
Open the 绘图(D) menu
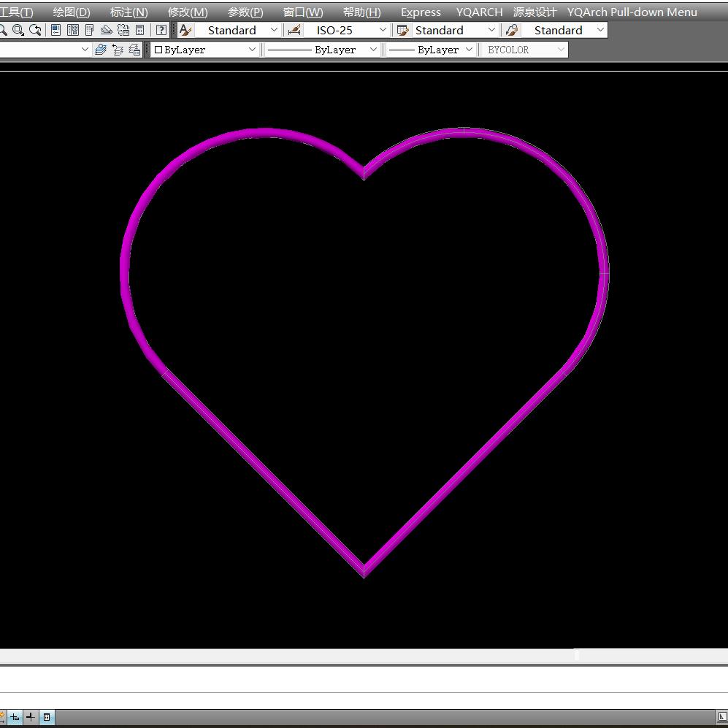72,12
